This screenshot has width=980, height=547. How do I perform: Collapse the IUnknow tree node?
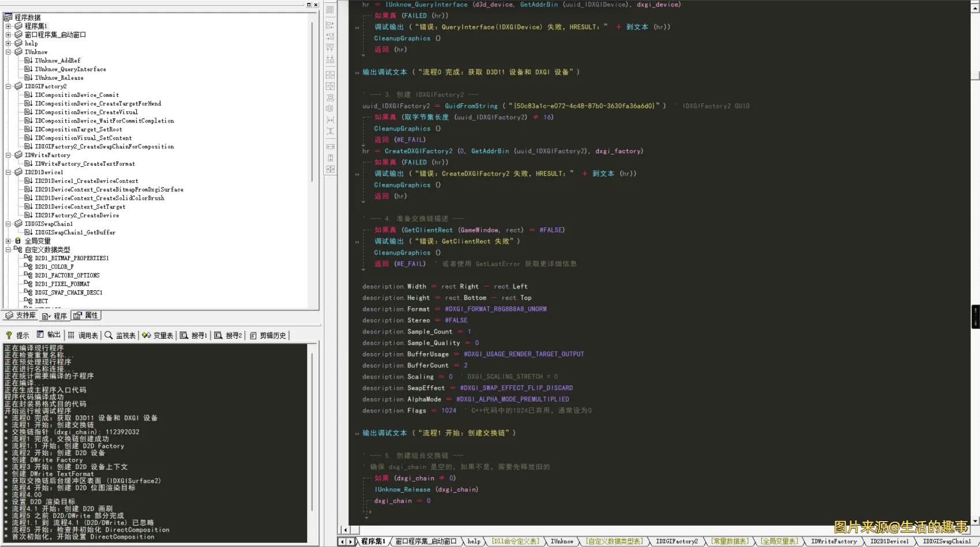coord(9,52)
